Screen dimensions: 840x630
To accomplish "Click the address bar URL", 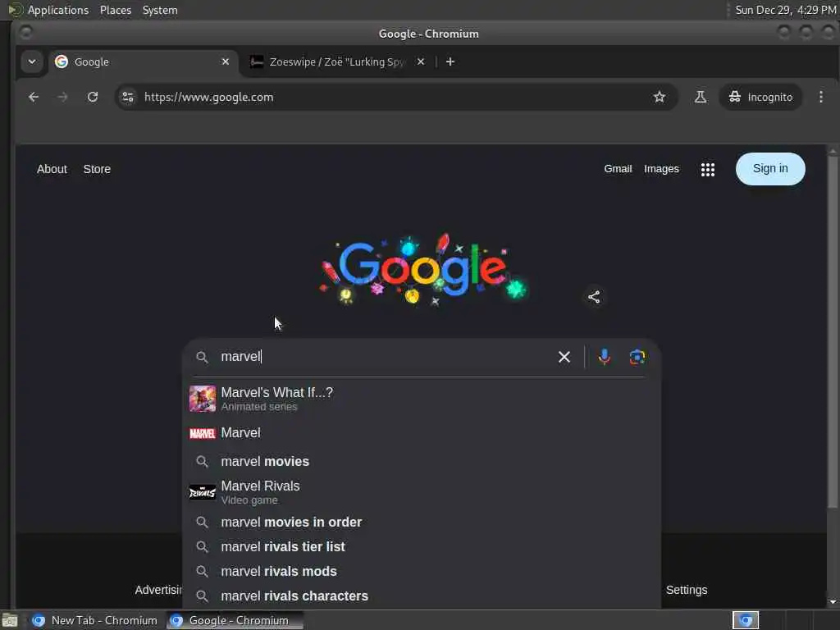I will tap(208, 97).
